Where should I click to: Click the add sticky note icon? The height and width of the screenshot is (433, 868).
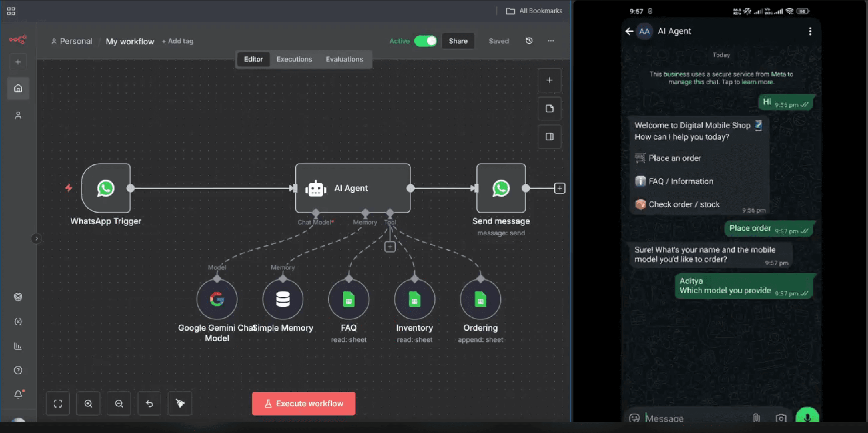point(549,109)
